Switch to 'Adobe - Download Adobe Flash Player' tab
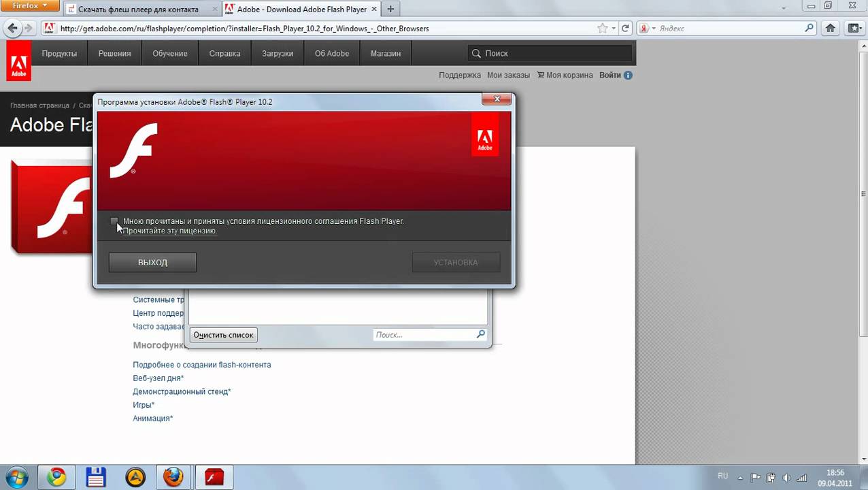 301,10
